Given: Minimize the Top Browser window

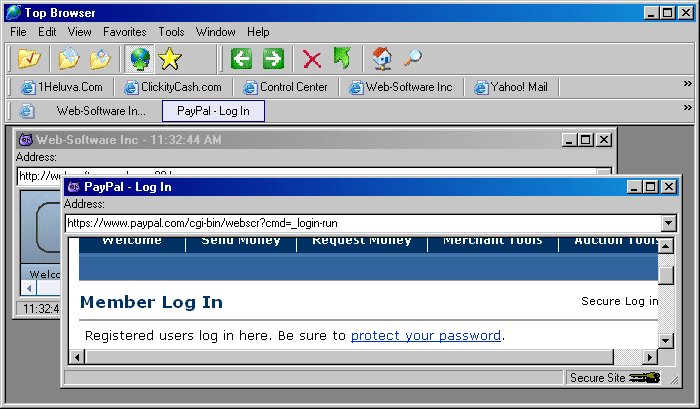Looking at the screenshot, I should pyautogui.click(x=651, y=13).
